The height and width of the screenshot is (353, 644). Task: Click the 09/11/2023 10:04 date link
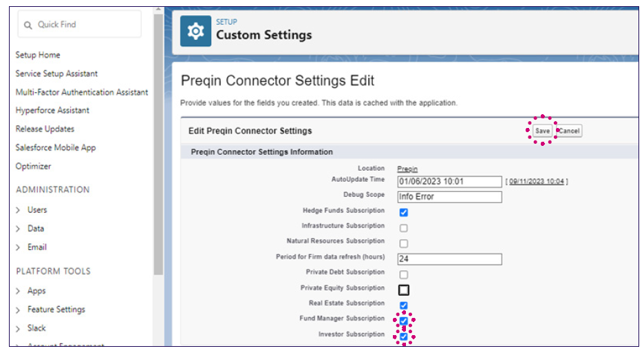tap(537, 181)
